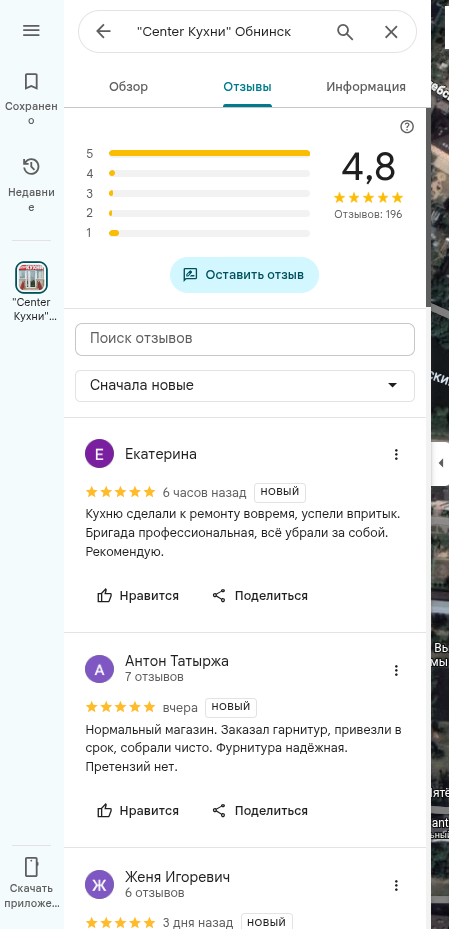Like Екатерина's review with Нравится
Image resolution: width=449 pixels, height=929 pixels.
click(x=138, y=595)
